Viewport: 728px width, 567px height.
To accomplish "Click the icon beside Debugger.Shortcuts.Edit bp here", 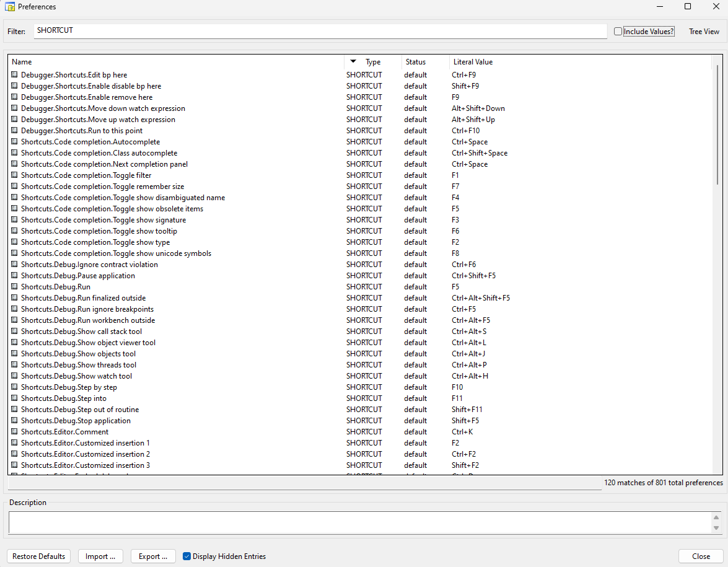I will [15, 75].
